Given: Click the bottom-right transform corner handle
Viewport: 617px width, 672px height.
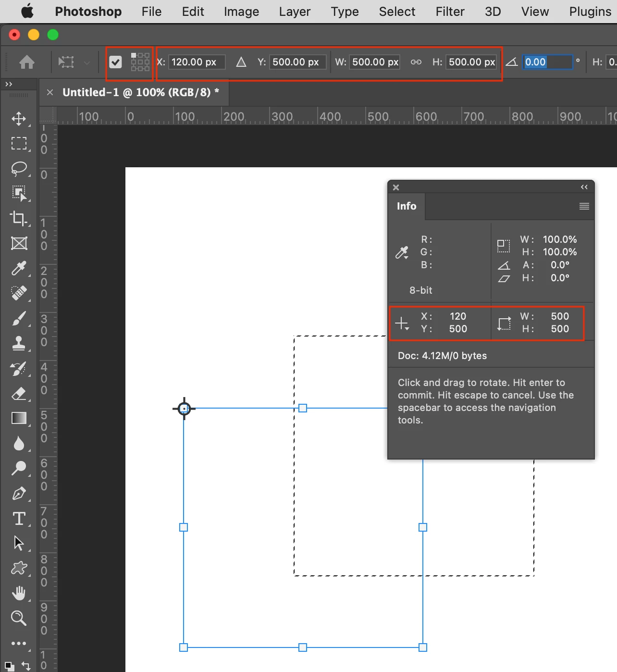Looking at the screenshot, I should tap(423, 647).
